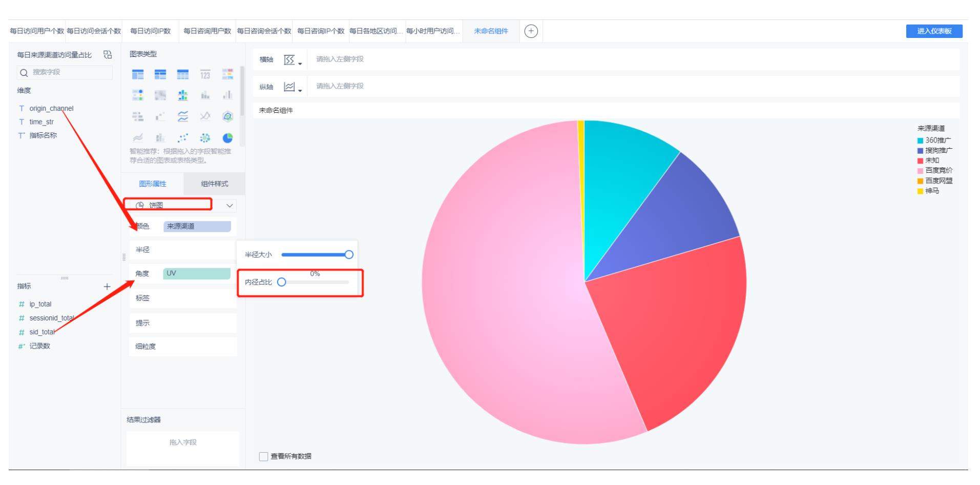
Task: Click the 内径占比 slider handle
Action: (281, 282)
